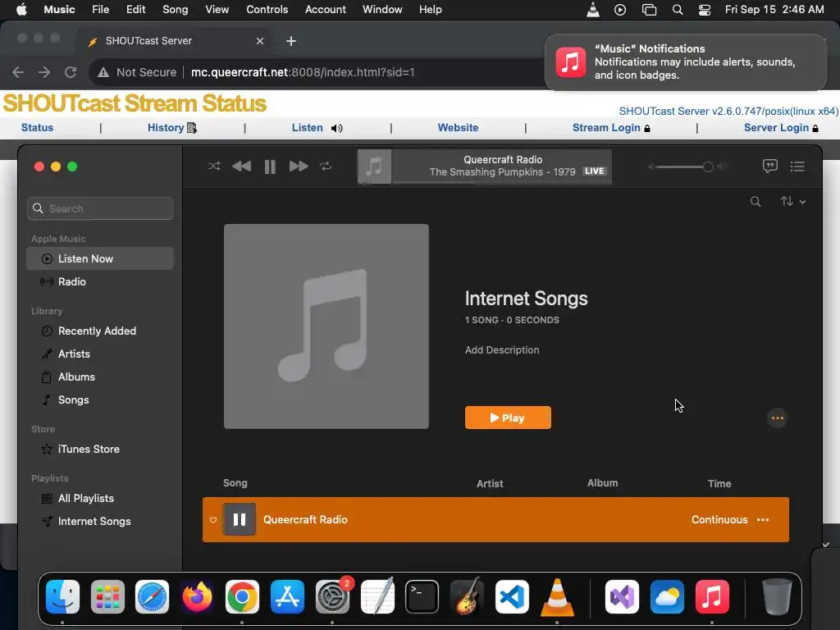840x630 pixels.
Task: Open the View menu
Action: 217,10
